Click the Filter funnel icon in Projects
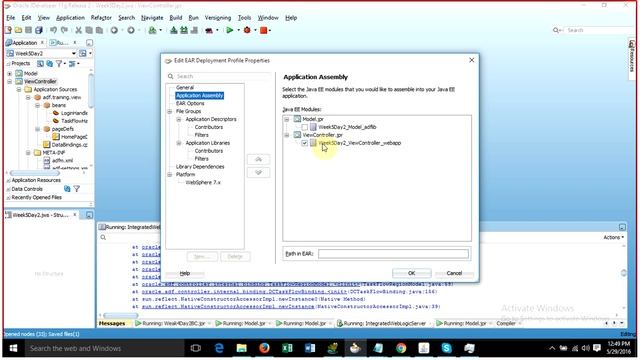This screenshot has height=360, width=640. tap(59, 64)
